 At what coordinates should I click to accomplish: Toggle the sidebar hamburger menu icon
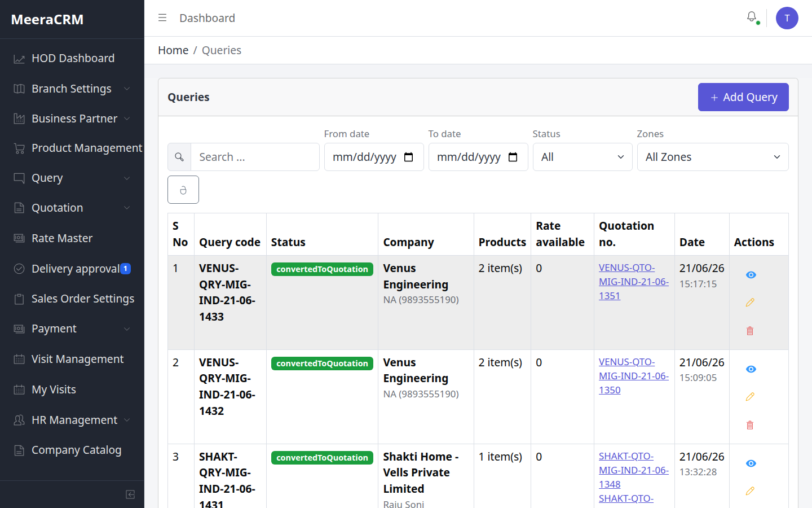click(x=162, y=18)
